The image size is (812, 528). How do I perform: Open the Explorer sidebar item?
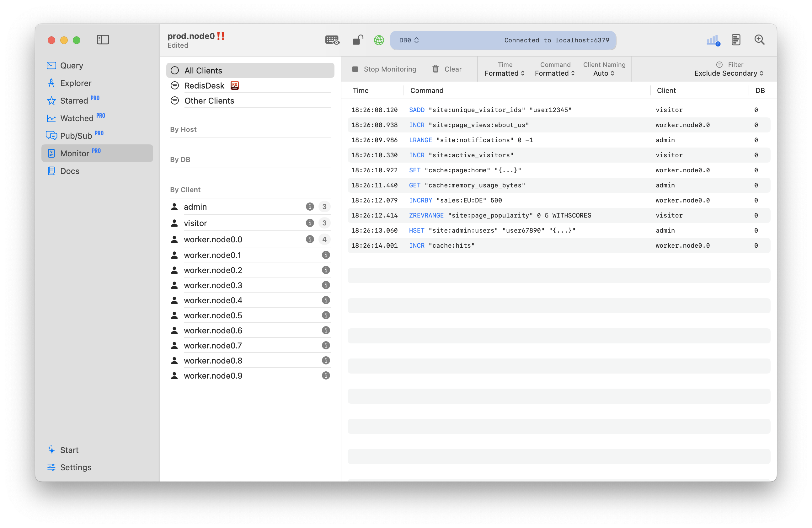[x=76, y=83]
